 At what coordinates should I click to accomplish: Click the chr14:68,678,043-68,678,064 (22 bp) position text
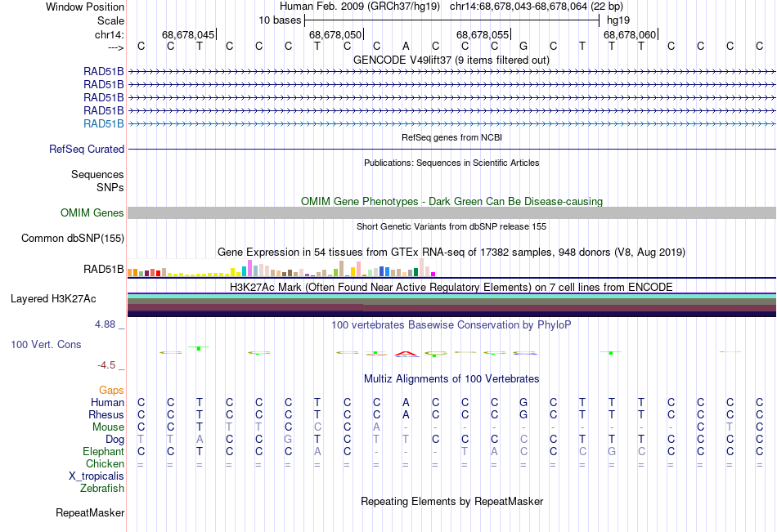click(537, 7)
